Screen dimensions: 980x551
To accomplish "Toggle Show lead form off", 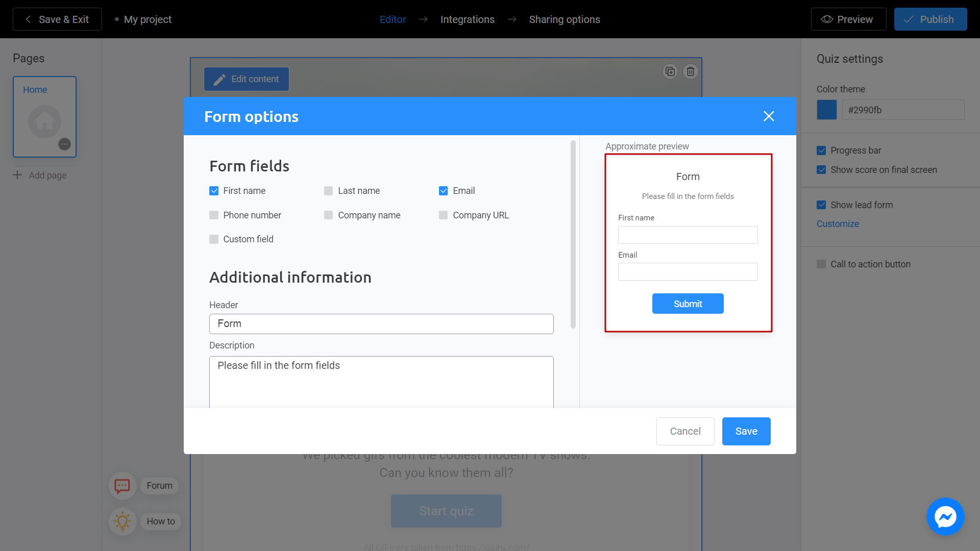I will [821, 205].
